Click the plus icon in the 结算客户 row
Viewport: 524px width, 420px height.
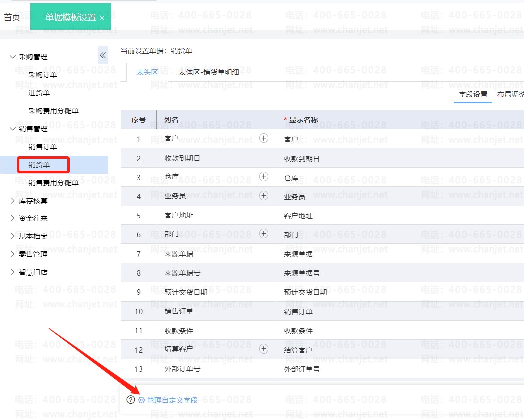263,349
